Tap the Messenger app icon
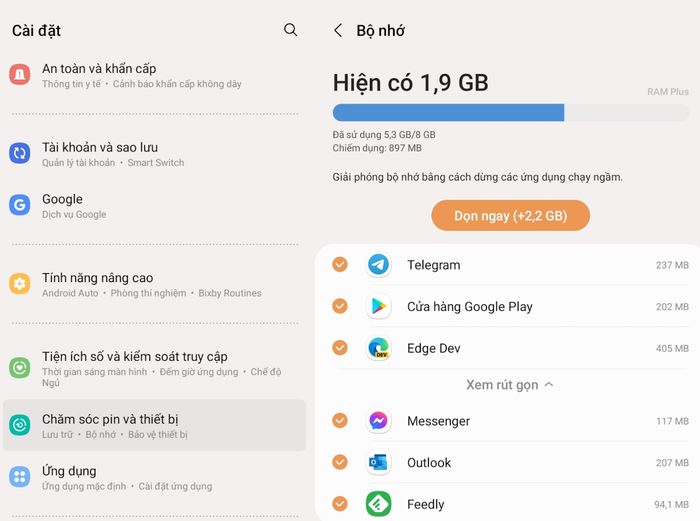This screenshot has height=521, width=700. pyautogui.click(x=379, y=421)
